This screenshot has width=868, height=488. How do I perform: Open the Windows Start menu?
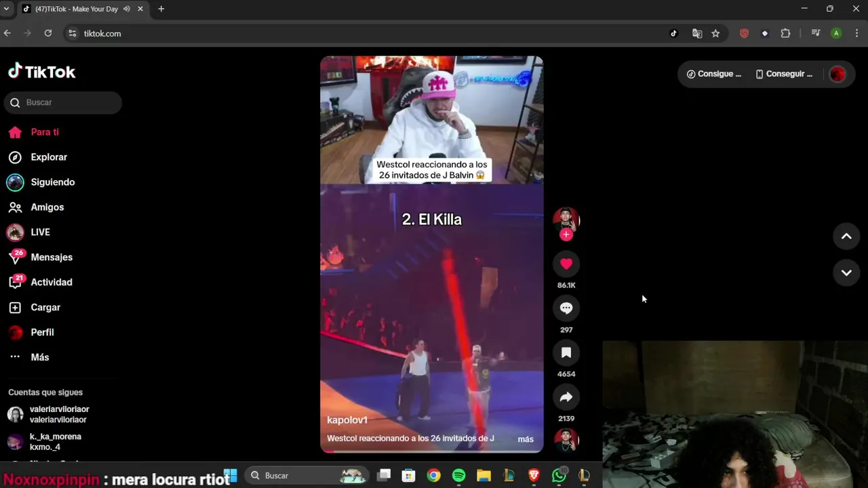tap(231, 476)
